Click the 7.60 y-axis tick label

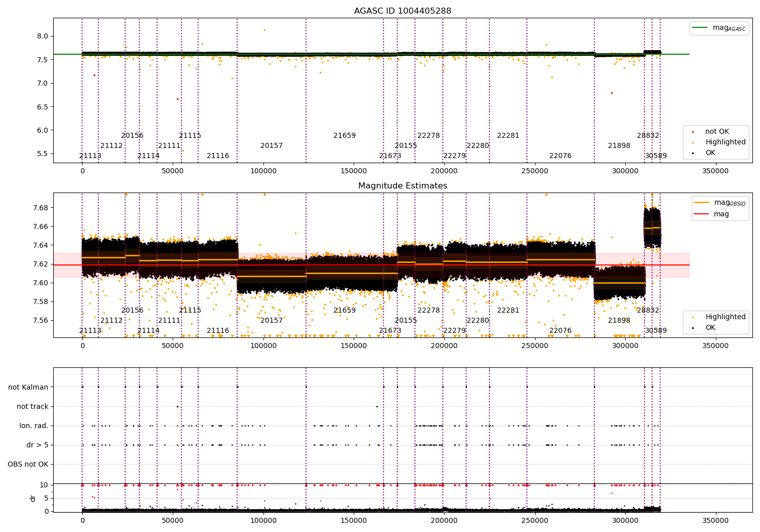click(x=41, y=283)
